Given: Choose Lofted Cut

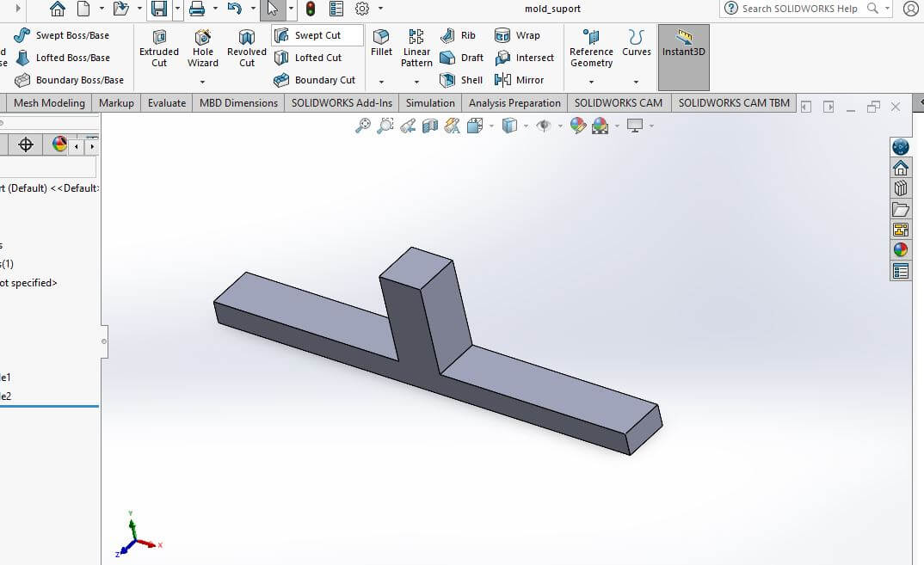Looking at the screenshot, I should pyautogui.click(x=308, y=58).
